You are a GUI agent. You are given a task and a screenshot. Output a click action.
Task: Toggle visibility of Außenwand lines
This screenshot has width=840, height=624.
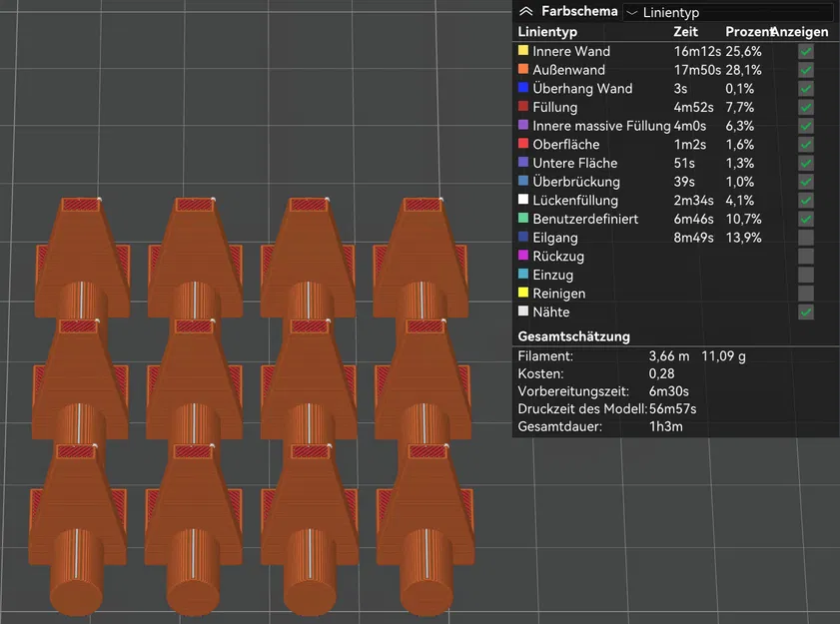coord(806,70)
